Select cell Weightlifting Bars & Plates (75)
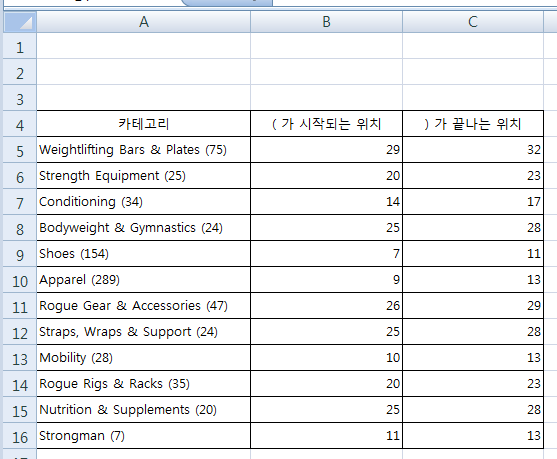Viewport: 557px width, 459px height. point(144,150)
